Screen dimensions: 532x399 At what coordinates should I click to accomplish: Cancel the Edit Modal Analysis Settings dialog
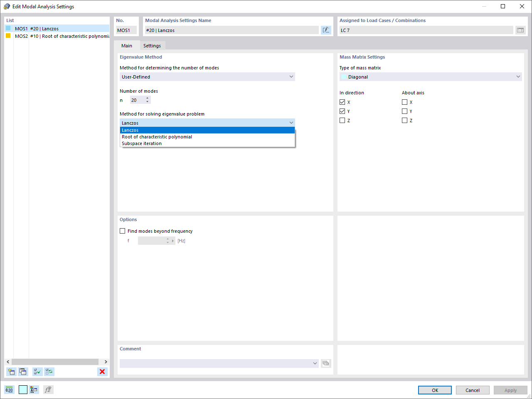coord(473,390)
